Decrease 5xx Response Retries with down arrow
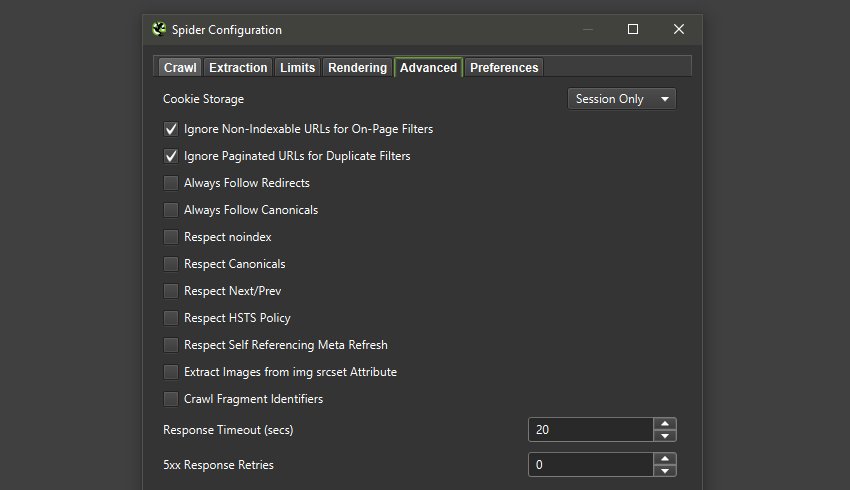This screenshot has width=850, height=490. tap(666, 471)
